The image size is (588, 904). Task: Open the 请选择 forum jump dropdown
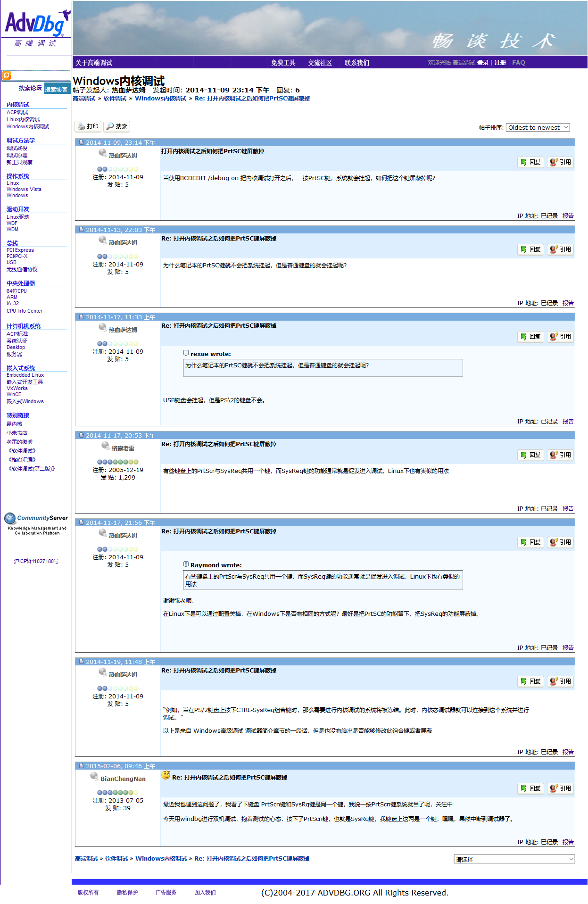(x=514, y=859)
